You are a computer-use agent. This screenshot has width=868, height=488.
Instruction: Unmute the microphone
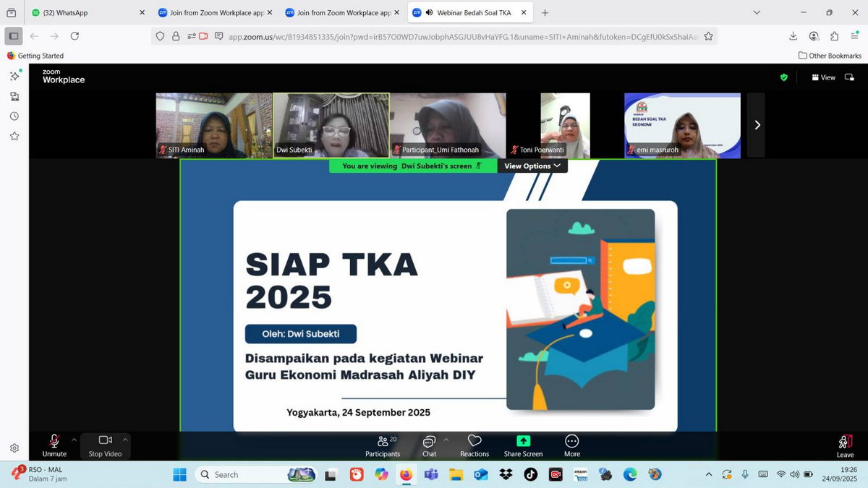pos(54,445)
